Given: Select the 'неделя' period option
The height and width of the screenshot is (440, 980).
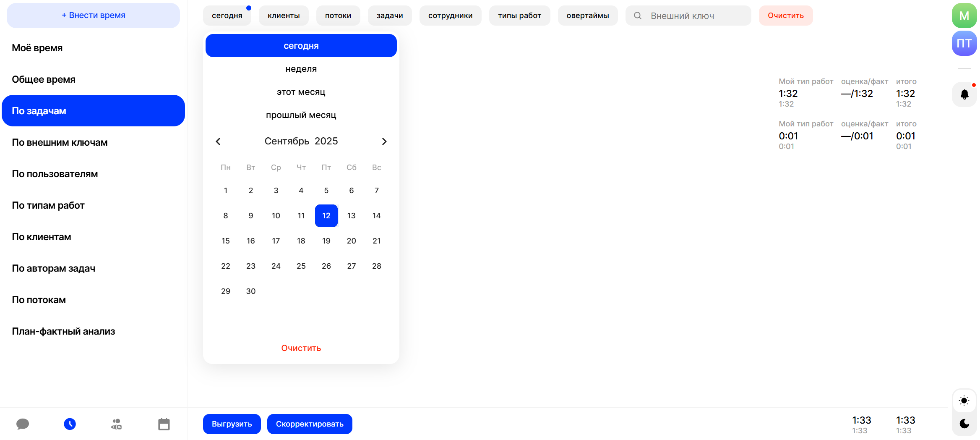Looking at the screenshot, I should pos(301,69).
